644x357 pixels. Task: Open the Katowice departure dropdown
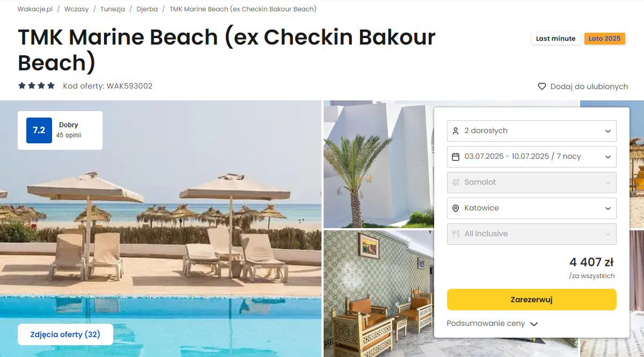tap(531, 208)
